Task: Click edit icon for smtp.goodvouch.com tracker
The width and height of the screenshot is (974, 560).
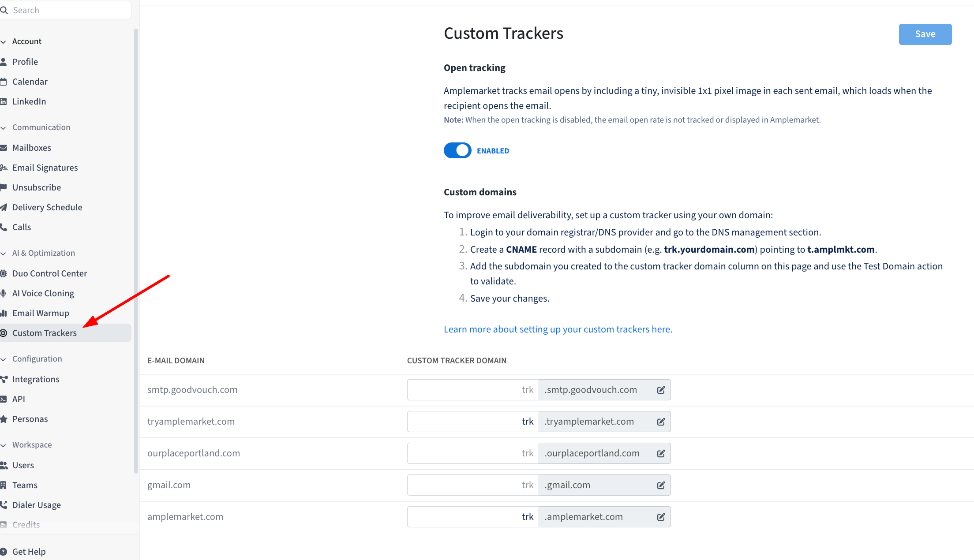Action: click(x=661, y=390)
